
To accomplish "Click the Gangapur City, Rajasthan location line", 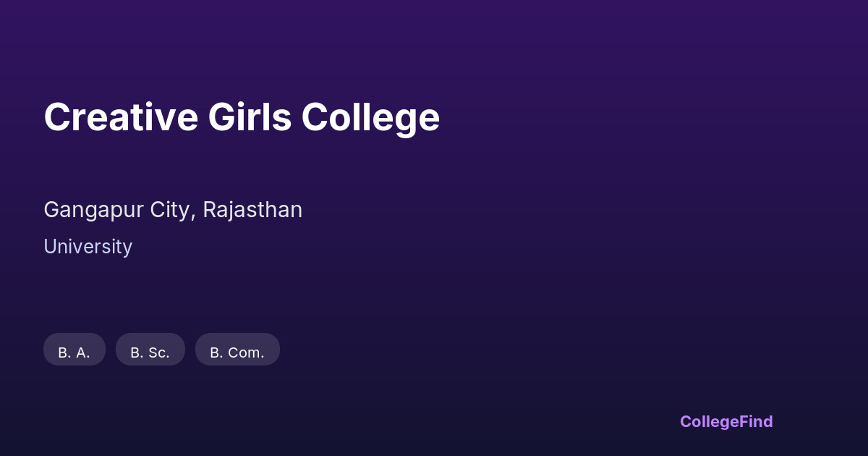I will [x=173, y=210].
